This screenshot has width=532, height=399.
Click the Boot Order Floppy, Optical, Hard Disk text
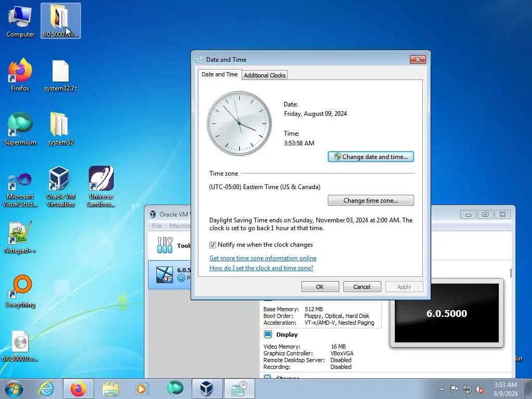[x=337, y=316]
